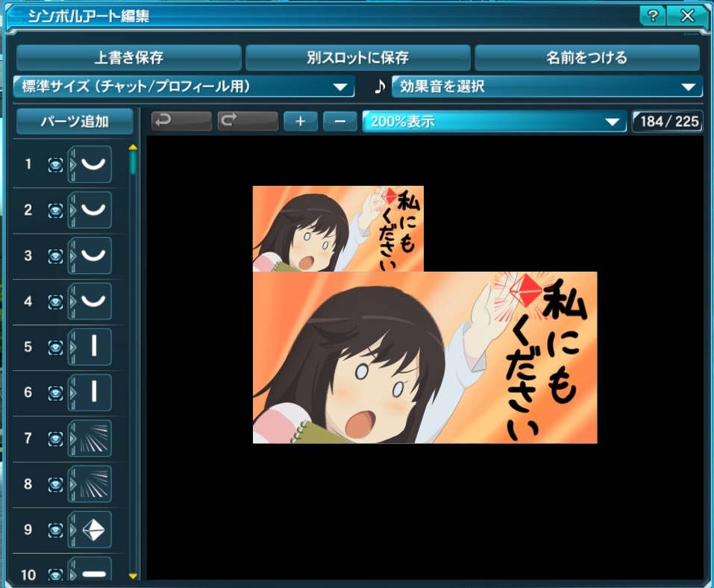Hide layer 2 with eye icon

click(55, 210)
